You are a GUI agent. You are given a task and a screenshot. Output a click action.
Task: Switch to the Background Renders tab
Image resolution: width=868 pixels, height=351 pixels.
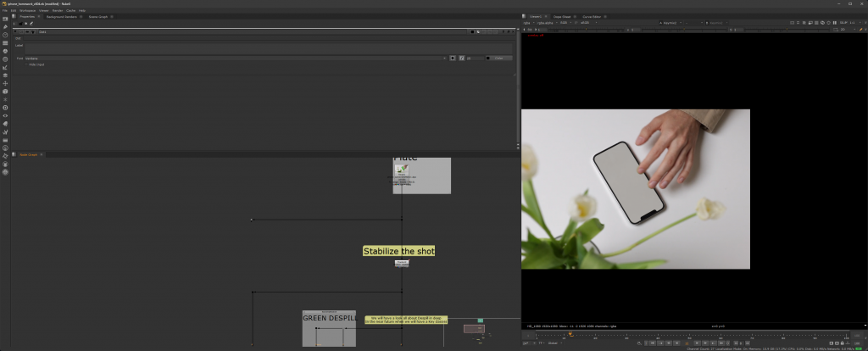coord(61,17)
